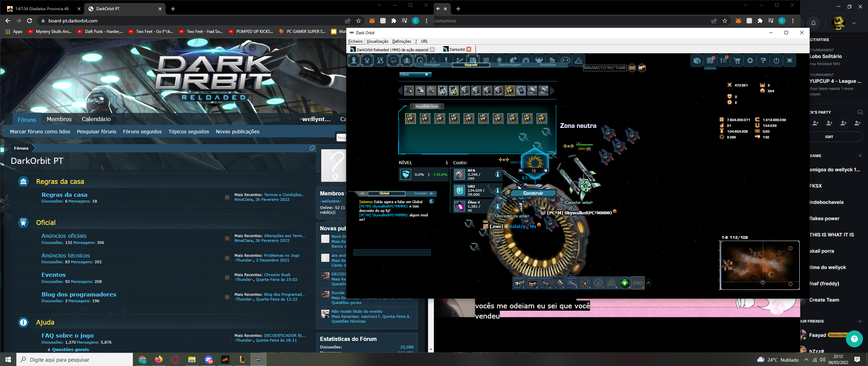
Task: Open the Eventos forum link
Action: pos(54,275)
